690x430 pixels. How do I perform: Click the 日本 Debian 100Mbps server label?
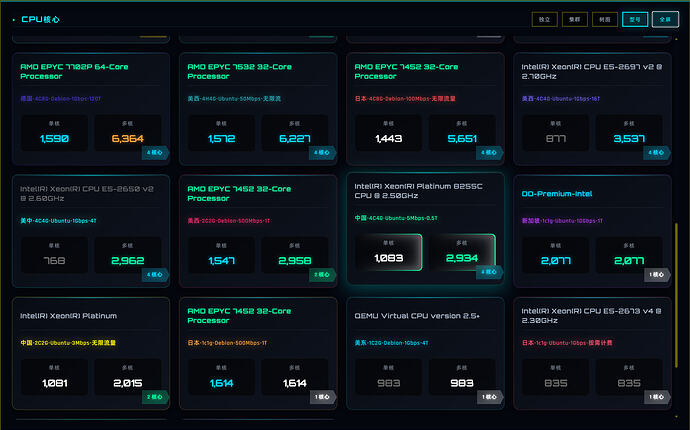[405, 99]
